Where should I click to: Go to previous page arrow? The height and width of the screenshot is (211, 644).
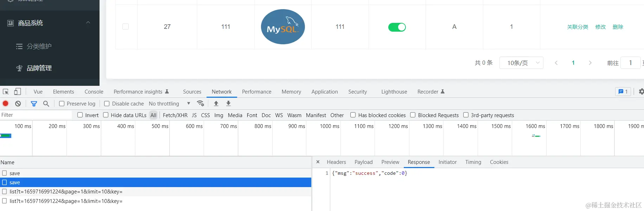556,63
